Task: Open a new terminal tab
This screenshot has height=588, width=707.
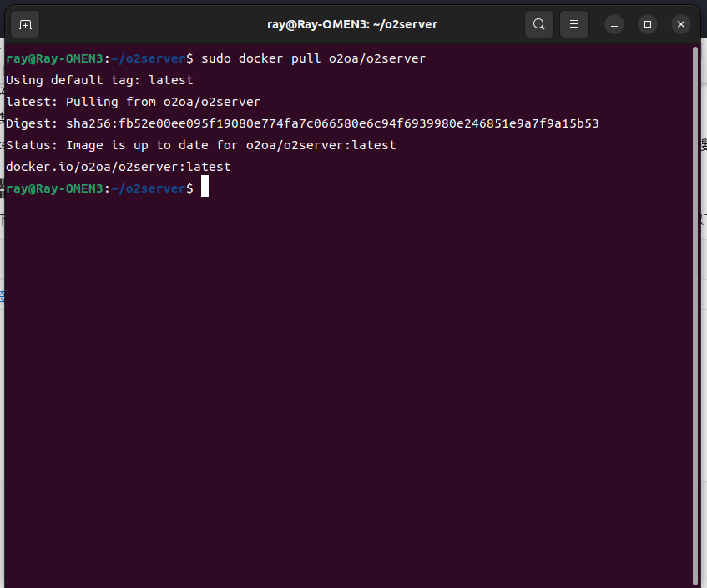Action: tap(26, 24)
